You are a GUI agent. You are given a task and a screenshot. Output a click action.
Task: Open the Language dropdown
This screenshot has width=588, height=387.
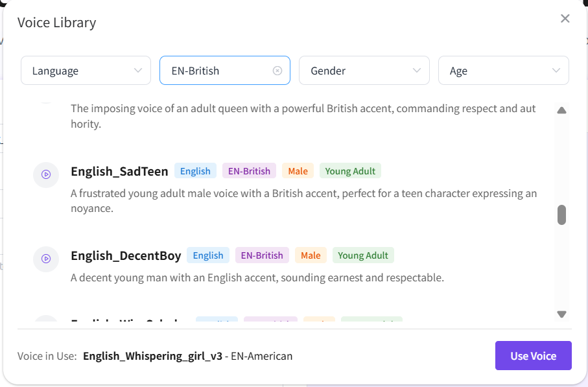pyautogui.click(x=86, y=71)
